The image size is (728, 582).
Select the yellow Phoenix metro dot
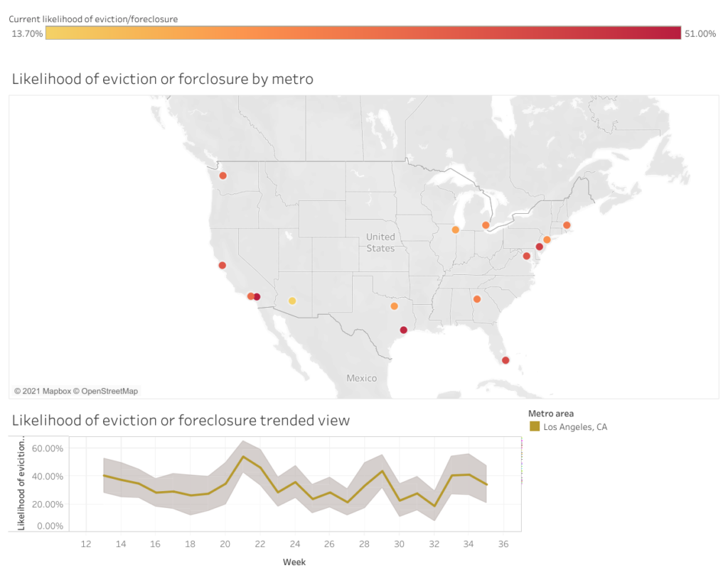pyautogui.click(x=292, y=301)
